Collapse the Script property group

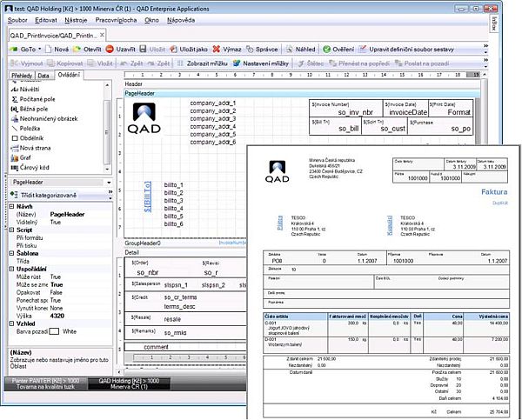coord(11,230)
